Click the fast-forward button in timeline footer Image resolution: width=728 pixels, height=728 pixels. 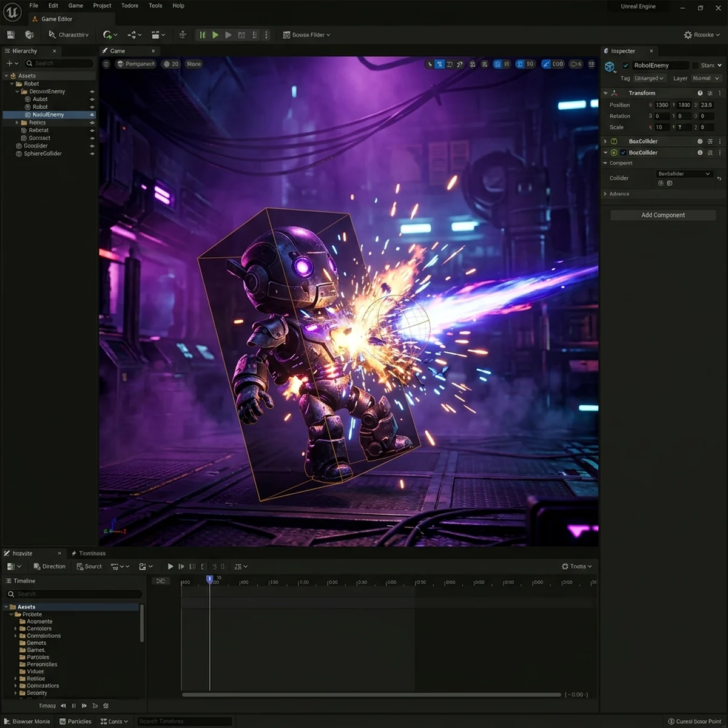pyautogui.click(x=84, y=706)
